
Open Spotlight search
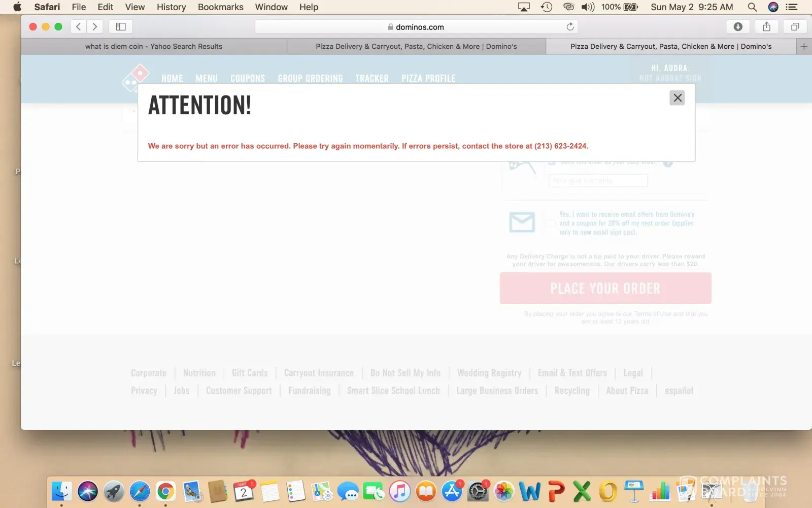tap(752, 7)
